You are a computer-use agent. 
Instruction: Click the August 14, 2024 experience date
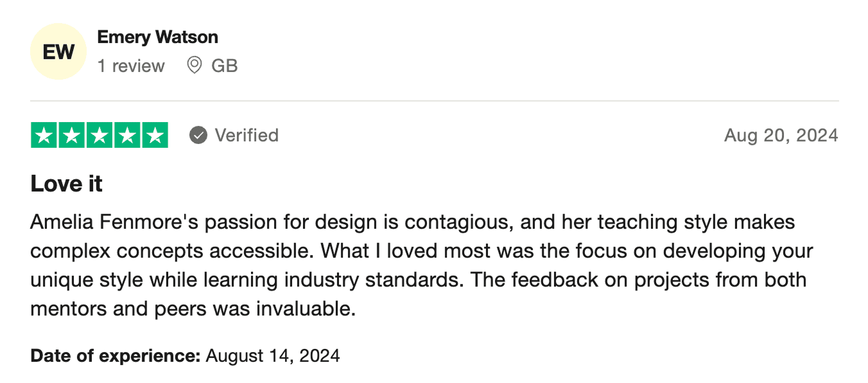[273, 355]
